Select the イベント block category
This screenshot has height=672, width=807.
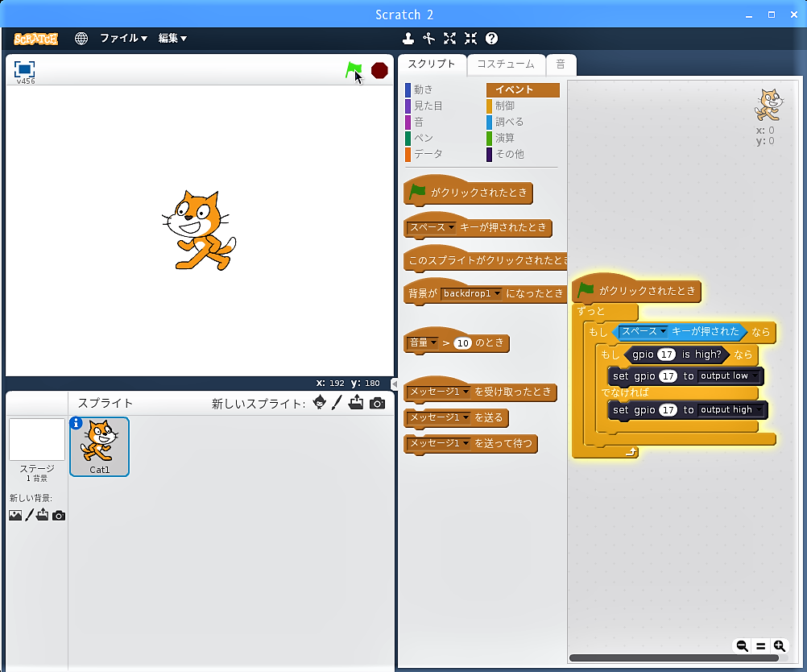coord(523,89)
